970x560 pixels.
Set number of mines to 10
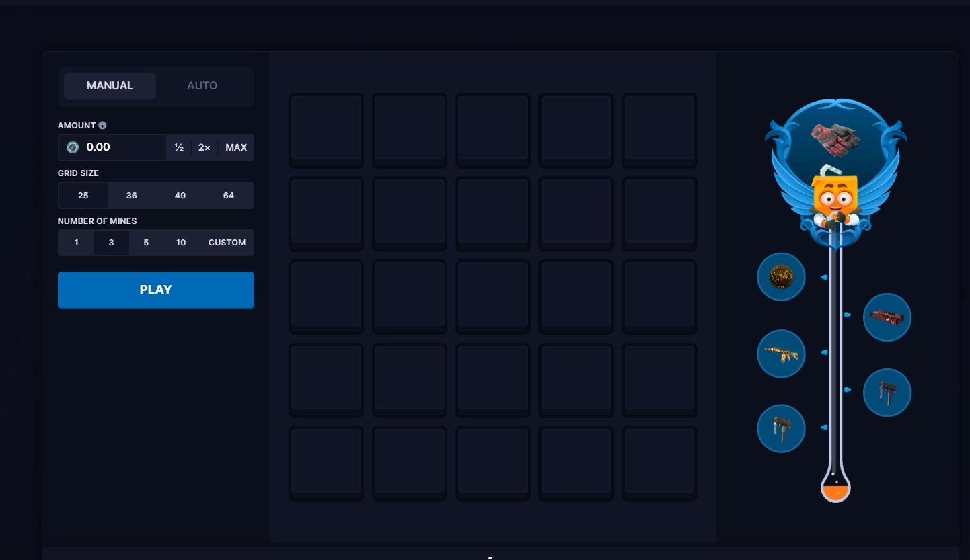click(x=181, y=243)
